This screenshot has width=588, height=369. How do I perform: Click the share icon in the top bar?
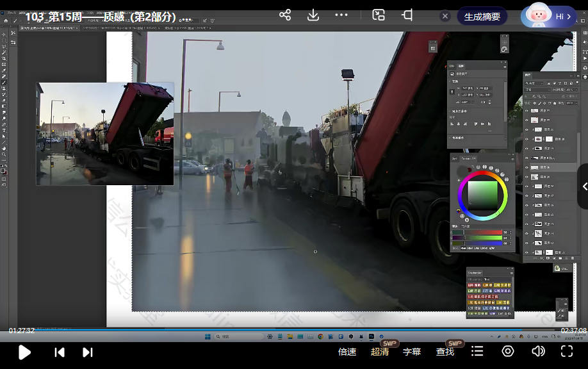[285, 15]
